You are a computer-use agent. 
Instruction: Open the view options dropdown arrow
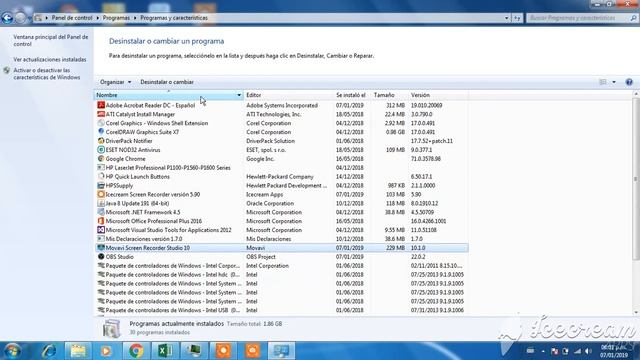tap(614, 82)
